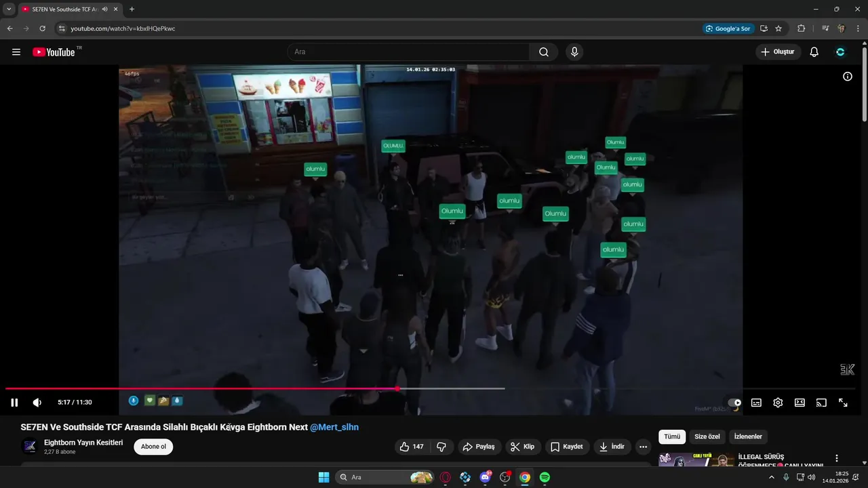Viewport: 868px width, 488px height.
Task: Select the Size özel filter chip
Action: click(x=707, y=436)
